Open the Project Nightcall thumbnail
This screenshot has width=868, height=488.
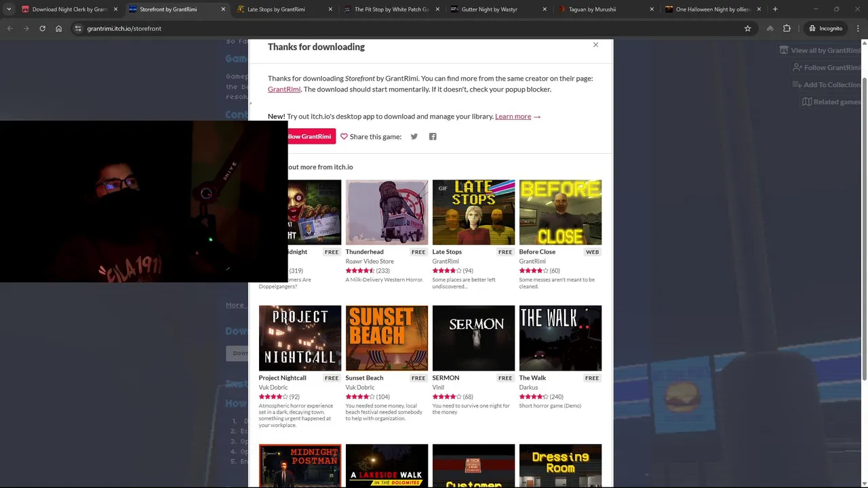coord(300,338)
